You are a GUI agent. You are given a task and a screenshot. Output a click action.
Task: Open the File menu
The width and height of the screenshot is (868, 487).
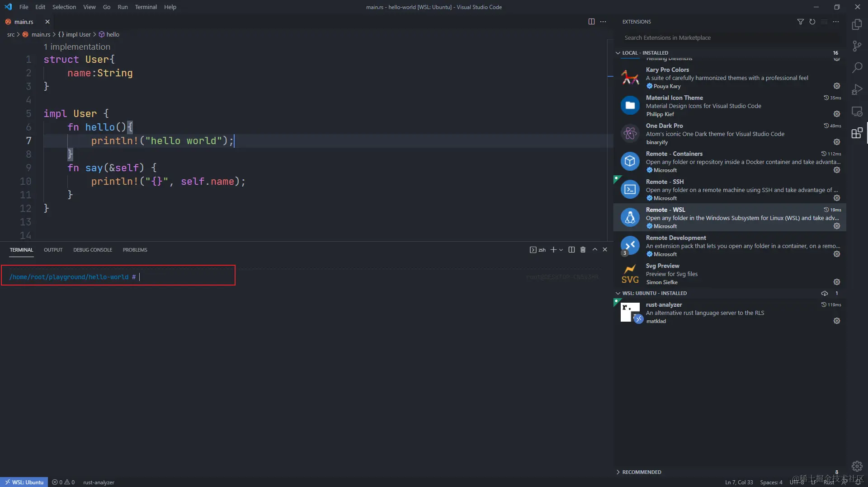tap(24, 7)
